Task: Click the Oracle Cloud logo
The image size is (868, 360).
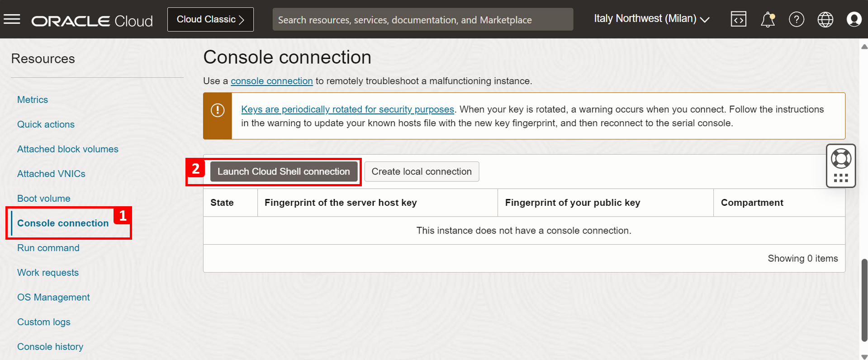Action: tap(92, 20)
